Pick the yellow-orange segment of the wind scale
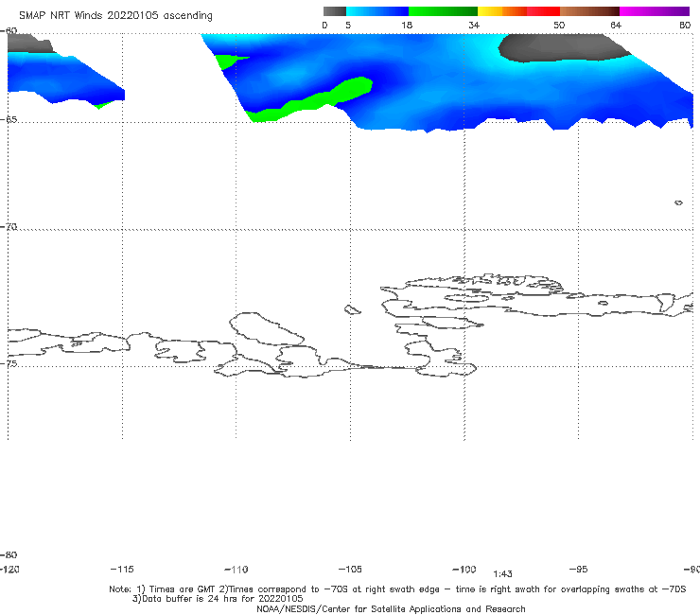 (502, 11)
